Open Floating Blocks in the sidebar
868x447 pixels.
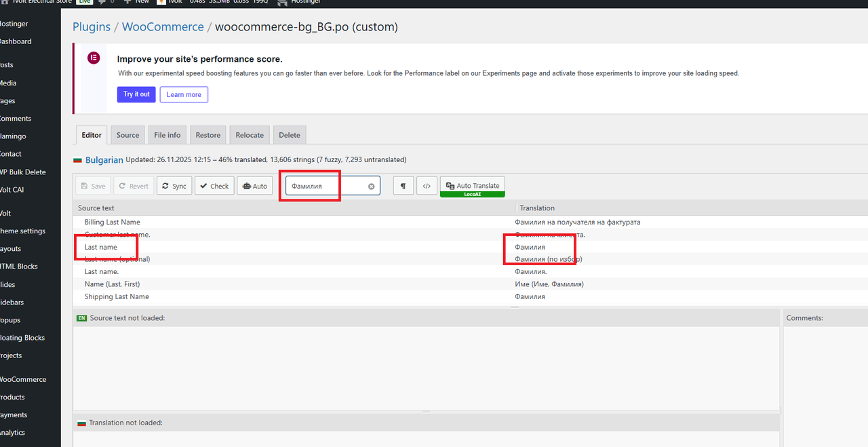22,337
